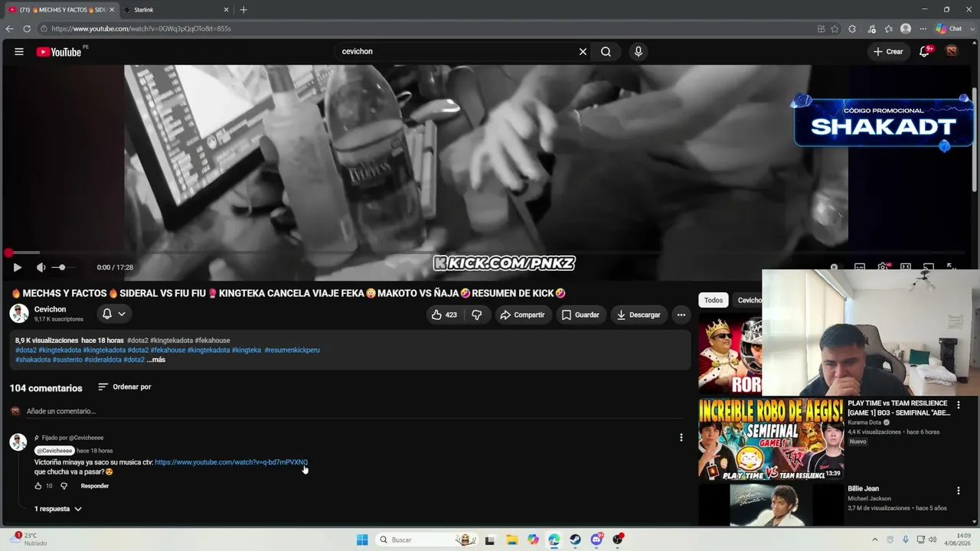Open the Cevichon channel avatar

[x=19, y=313]
